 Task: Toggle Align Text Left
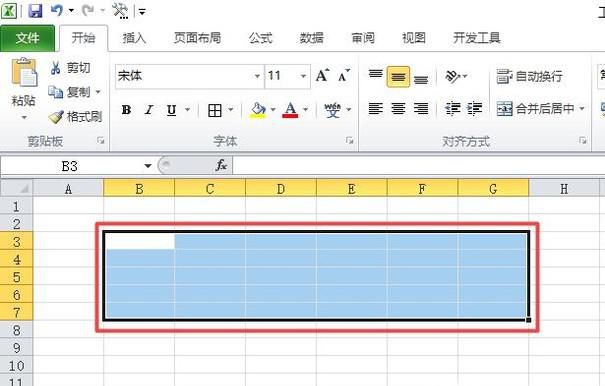pyautogui.click(x=375, y=109)
